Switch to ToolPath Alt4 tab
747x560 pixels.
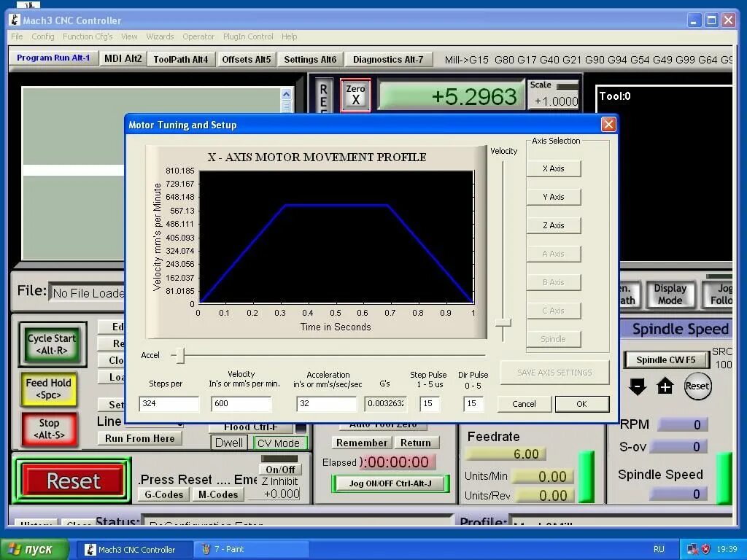181,60
